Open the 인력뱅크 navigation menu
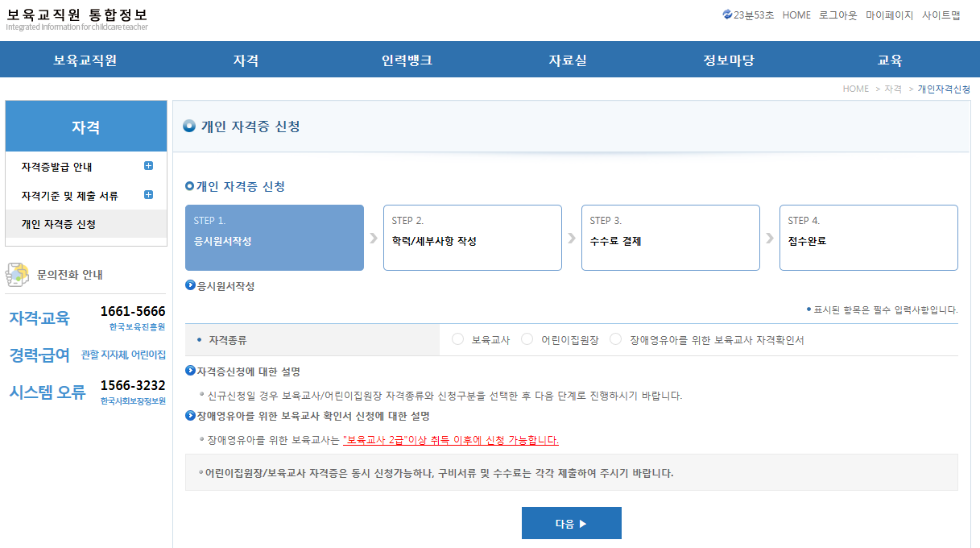This screenshot has width=980, height=548. [407, 59]
